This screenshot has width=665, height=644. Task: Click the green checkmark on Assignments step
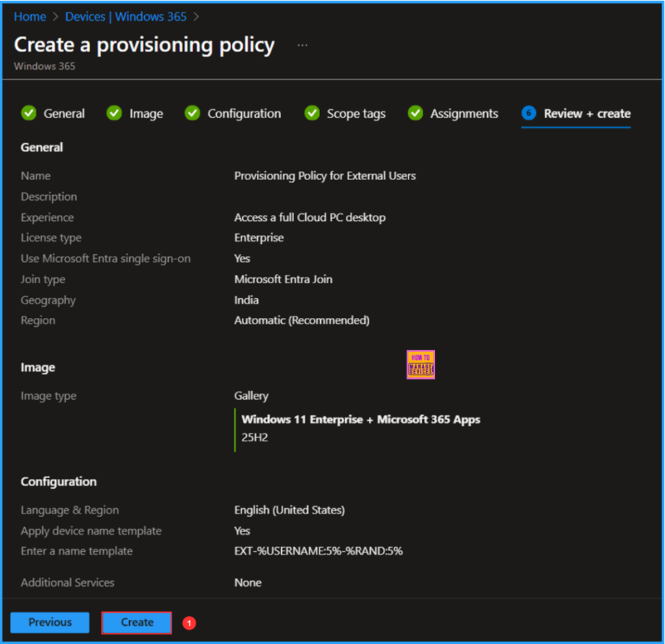(x=415, y=113)
